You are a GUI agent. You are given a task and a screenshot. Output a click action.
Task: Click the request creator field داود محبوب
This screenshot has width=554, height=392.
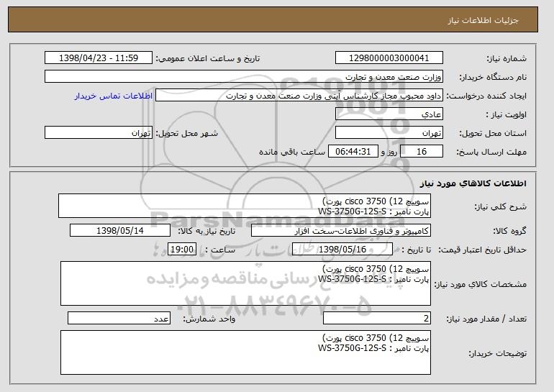(x=299, y=96)
